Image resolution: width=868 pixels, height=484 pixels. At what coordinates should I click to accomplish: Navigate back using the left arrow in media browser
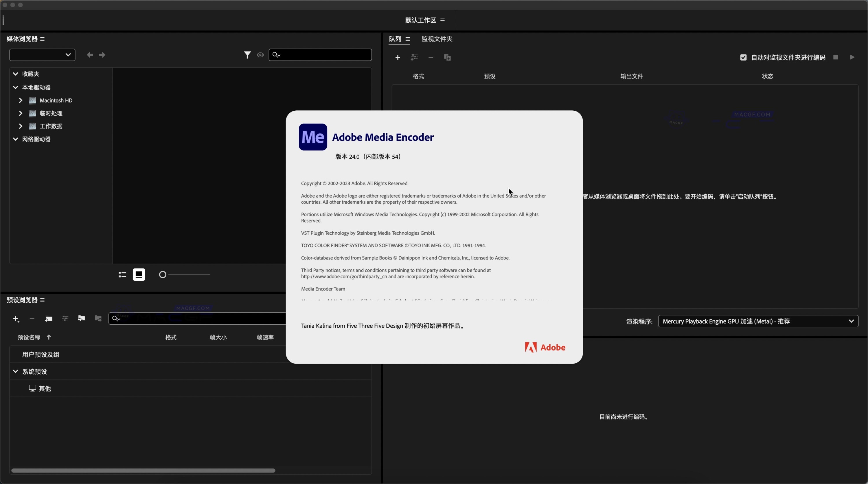point(90,55)
